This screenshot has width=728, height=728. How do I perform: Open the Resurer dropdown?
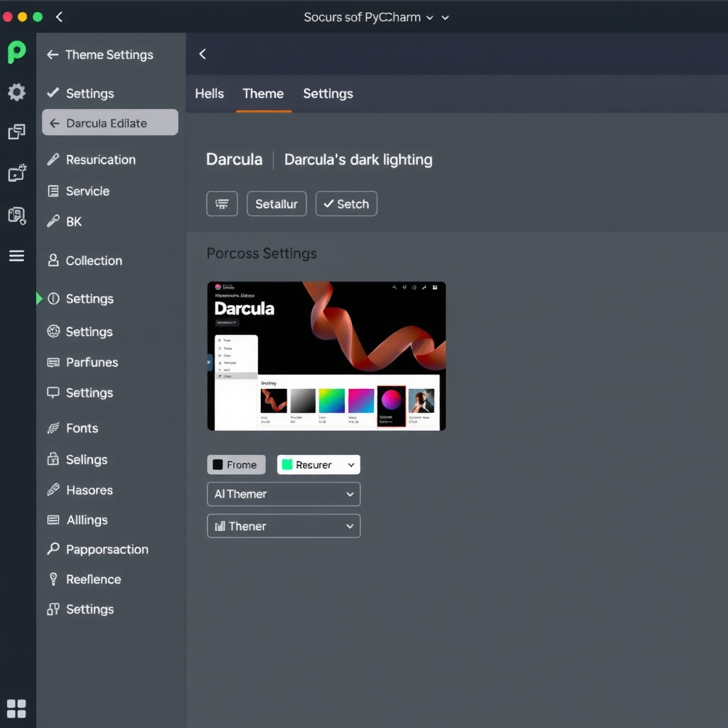tap(318, 464)
